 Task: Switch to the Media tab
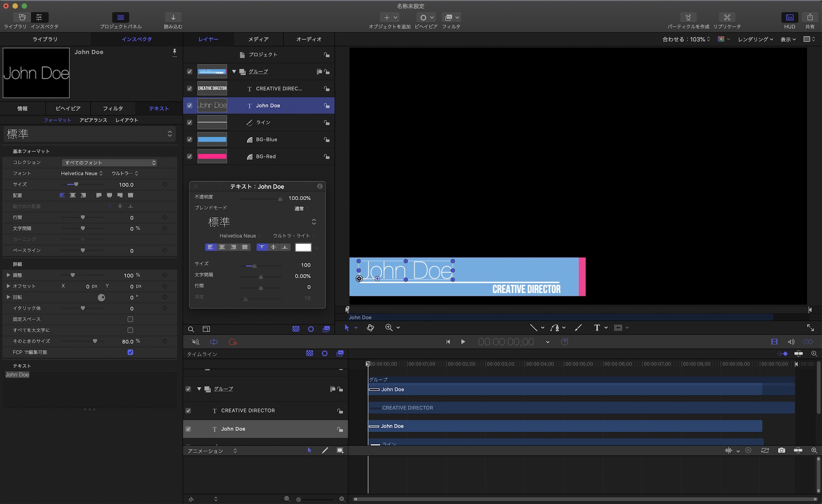pyautogui.click(x=258, y=39)
